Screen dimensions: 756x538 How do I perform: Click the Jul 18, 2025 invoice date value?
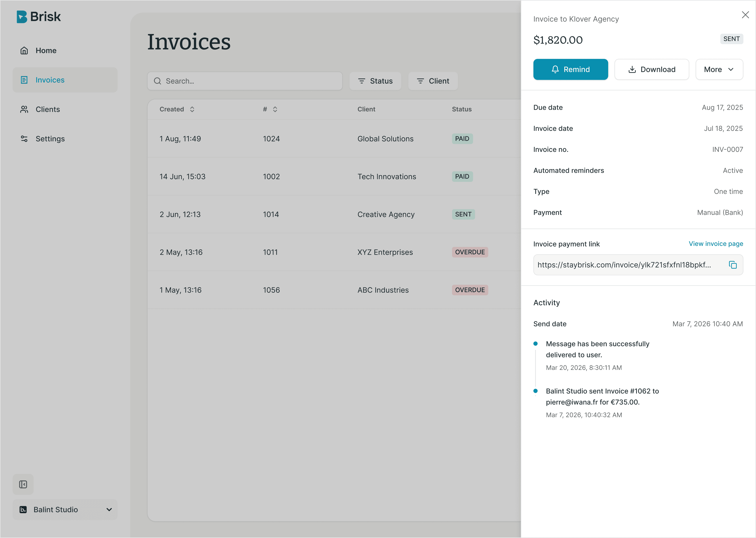coord(723,128)
